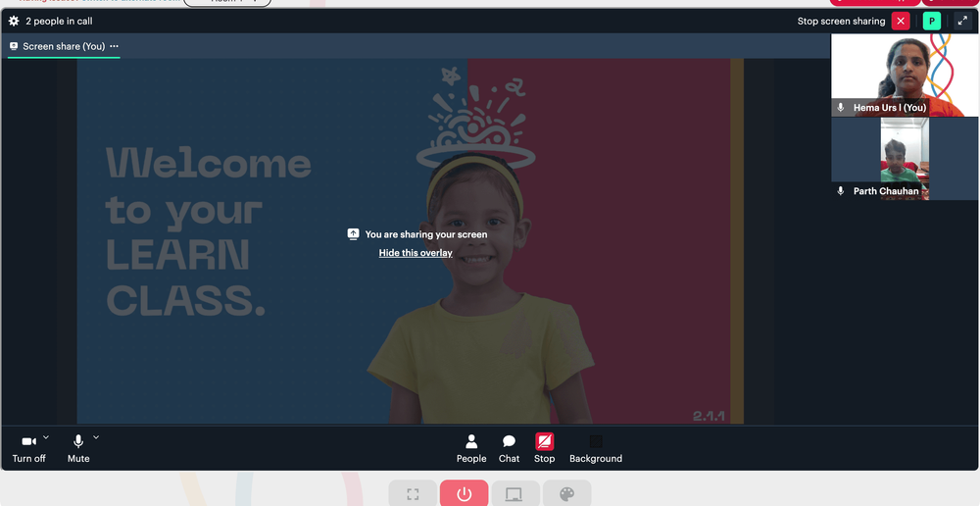Click screen share icon on the tab
The image size is (980, 506).
[14, 46]
